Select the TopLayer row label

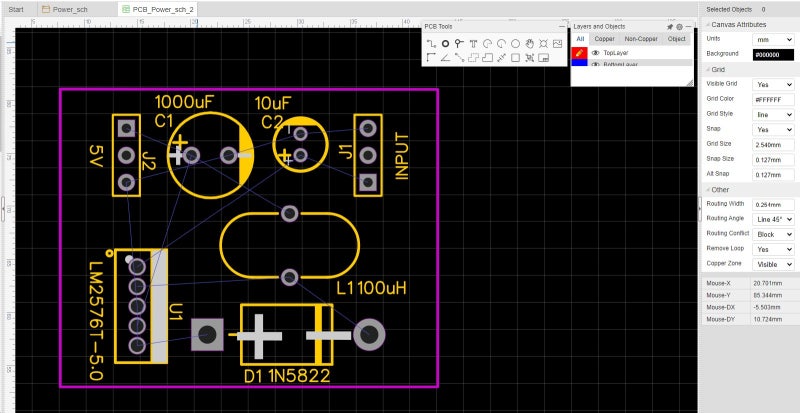click(616, 53)
